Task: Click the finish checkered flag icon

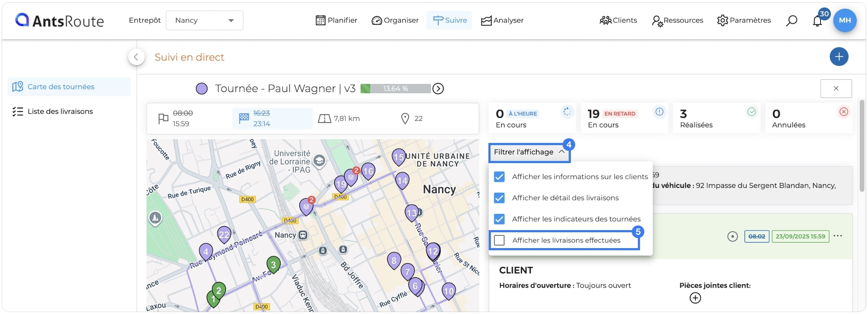Action: click(x=244, y=118)
